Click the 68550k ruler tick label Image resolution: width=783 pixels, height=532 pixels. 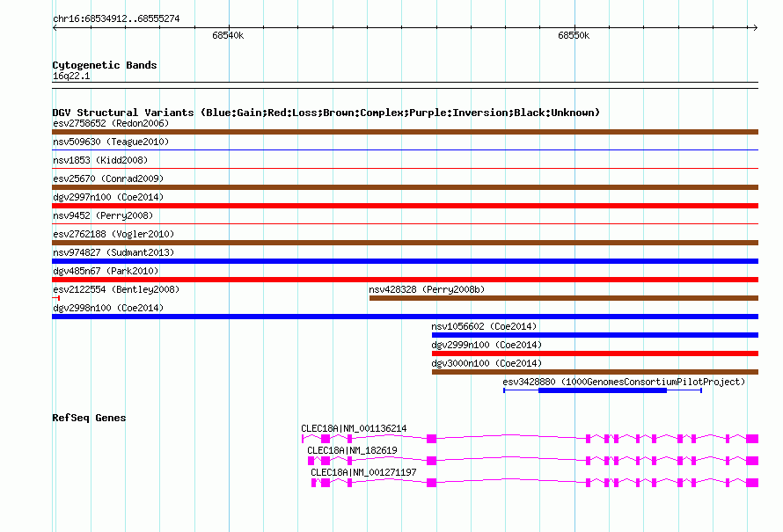point(574,35)
